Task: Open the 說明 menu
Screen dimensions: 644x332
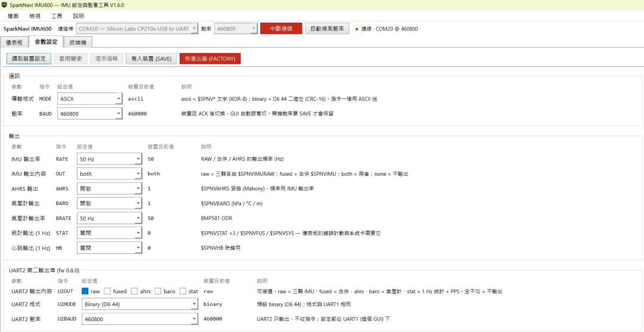Action: coord(78,16)
